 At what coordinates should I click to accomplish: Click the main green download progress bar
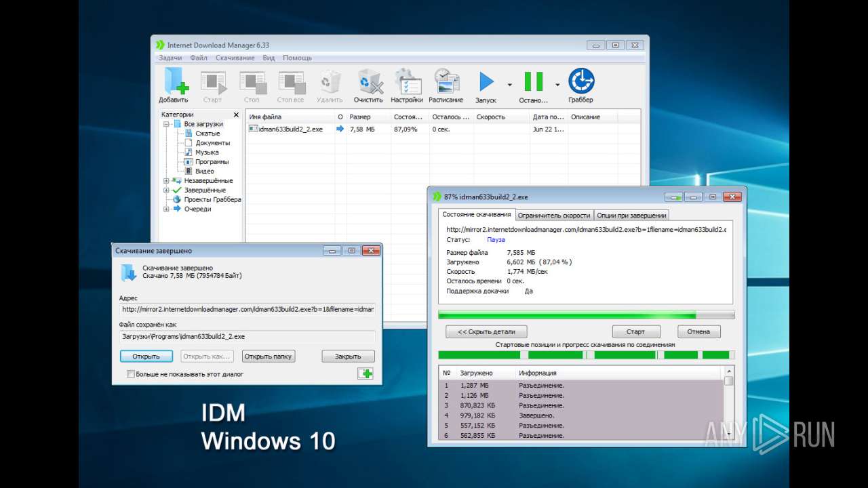[587, 314]
